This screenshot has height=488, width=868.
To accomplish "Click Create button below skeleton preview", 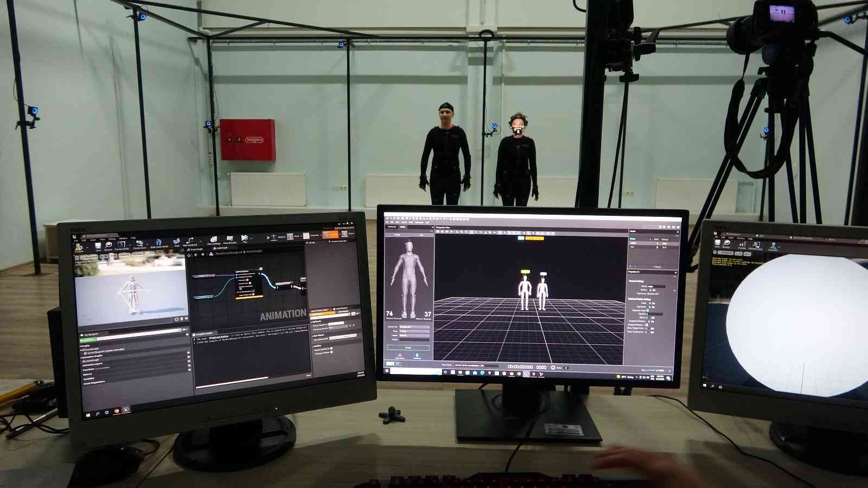I will [x=408, y=347].
